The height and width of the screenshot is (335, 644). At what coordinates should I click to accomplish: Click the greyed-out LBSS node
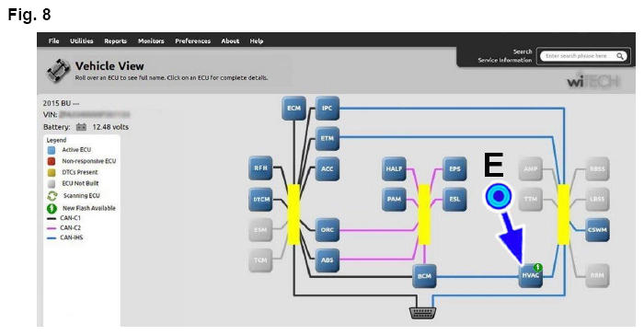click(597, 200)
